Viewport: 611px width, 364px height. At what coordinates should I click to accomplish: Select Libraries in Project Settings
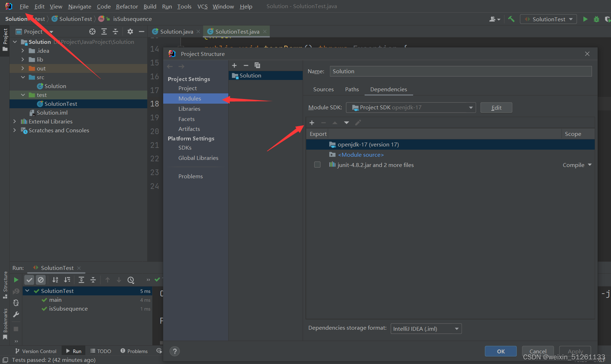189,109
